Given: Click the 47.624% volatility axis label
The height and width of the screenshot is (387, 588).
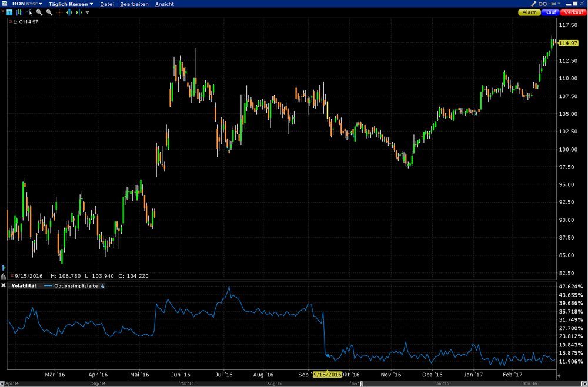Looking at the screenshot, I should [x=571, y=287].
